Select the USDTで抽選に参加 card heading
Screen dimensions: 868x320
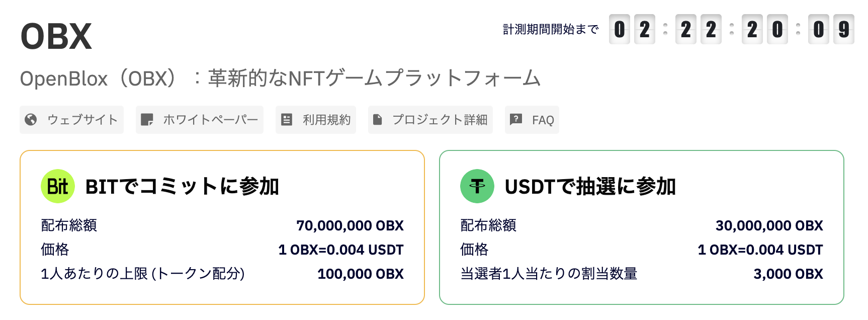590,187
